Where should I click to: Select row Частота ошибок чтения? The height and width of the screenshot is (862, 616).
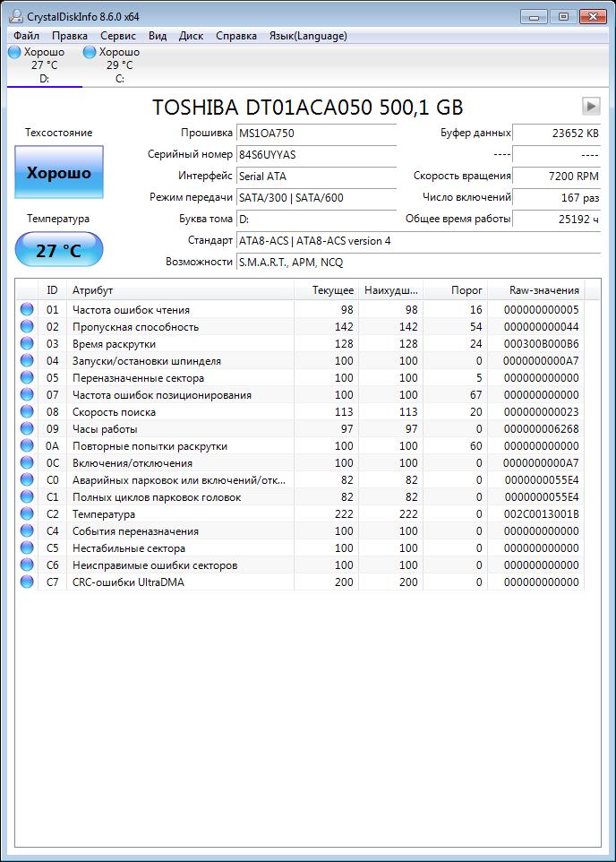tap(300, 309)
